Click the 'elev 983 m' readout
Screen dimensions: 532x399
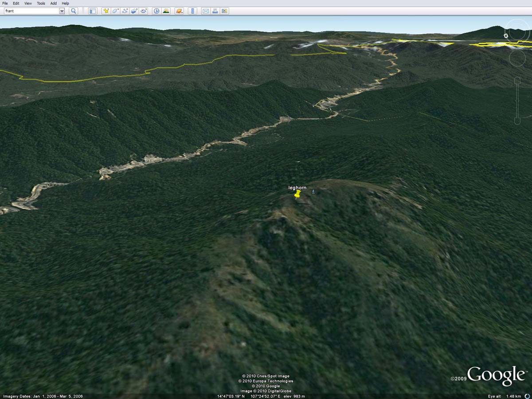pos(294,396)
